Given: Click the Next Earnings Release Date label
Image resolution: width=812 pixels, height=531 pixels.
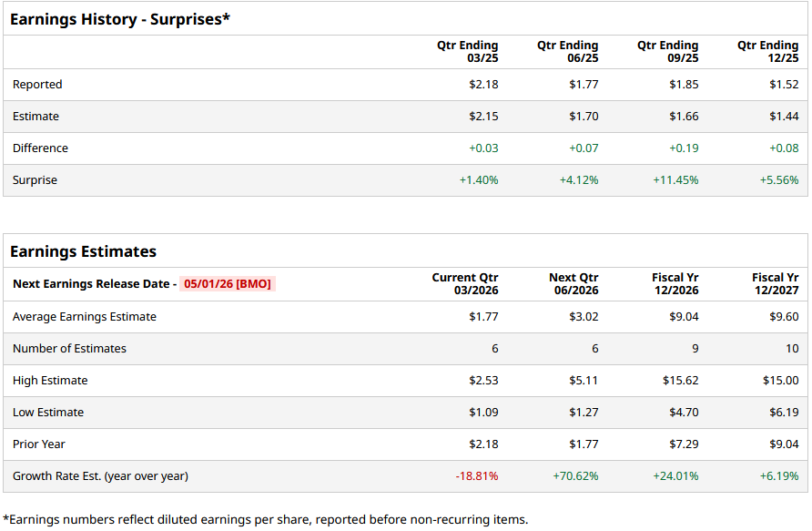Looking at the screenshot, I should click(x=94, y=284).
